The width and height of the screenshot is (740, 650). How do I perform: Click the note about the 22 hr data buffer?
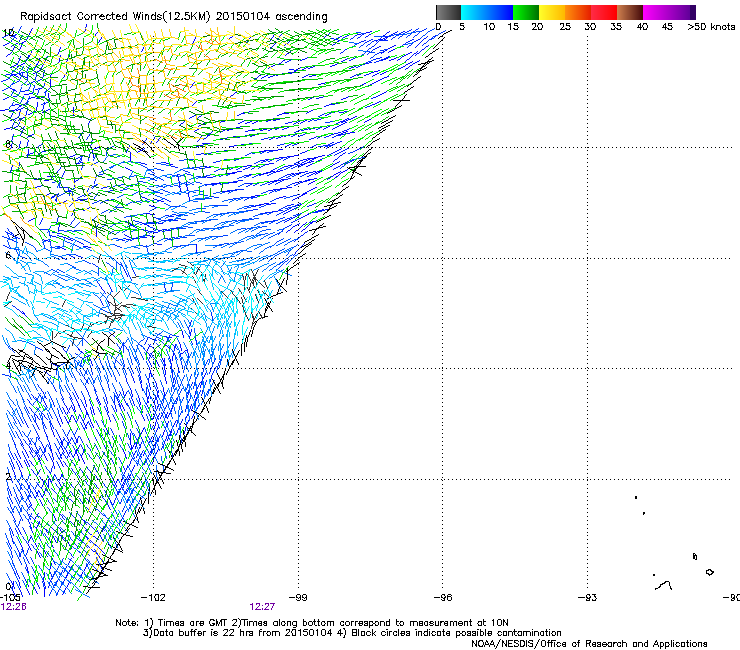click(x=238, y=633)
